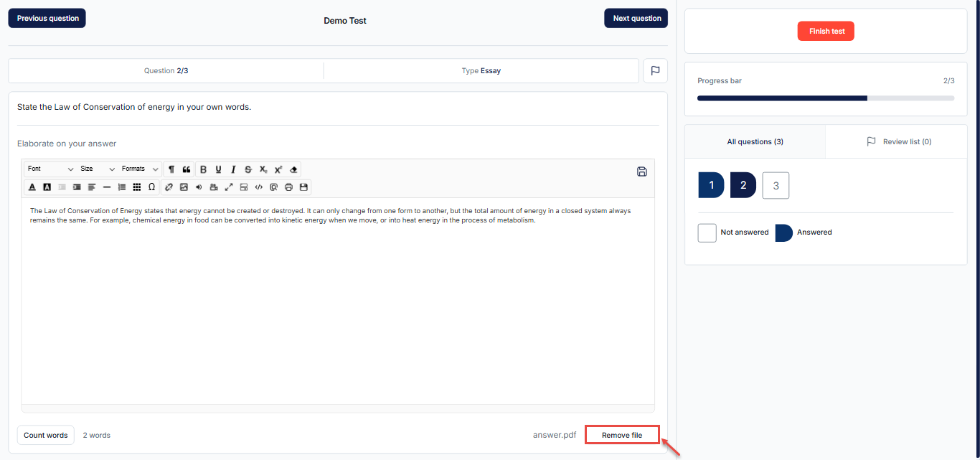This screenshot has width=980, height=460.
Task: Click the editor resize bar below text area
Action: [338, 408]
